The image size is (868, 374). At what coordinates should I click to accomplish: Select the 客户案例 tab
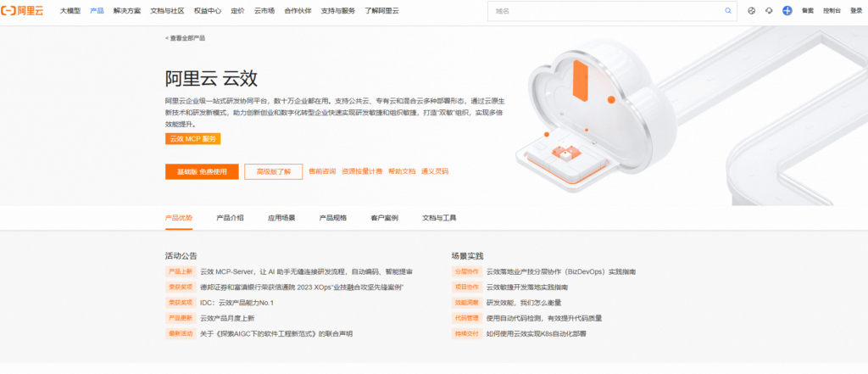coord(384,218)
